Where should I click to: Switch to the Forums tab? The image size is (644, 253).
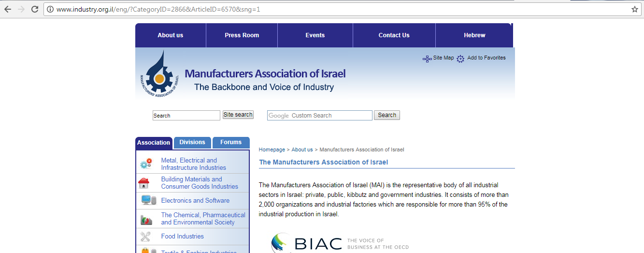231,142
